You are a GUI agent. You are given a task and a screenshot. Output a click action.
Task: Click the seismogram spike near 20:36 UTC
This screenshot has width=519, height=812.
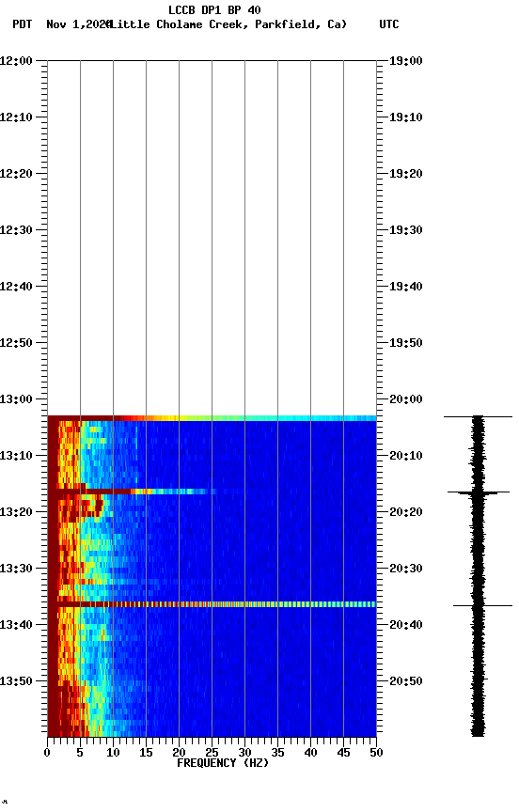click(x=482, y=605)
